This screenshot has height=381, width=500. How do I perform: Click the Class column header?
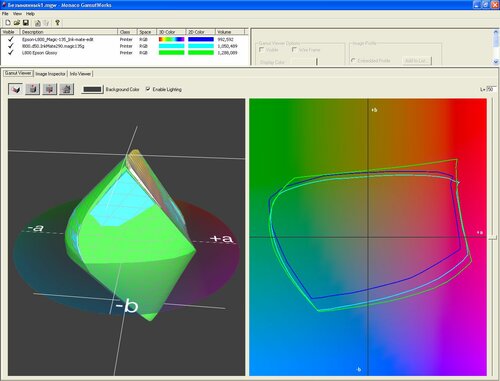point(127,32)
